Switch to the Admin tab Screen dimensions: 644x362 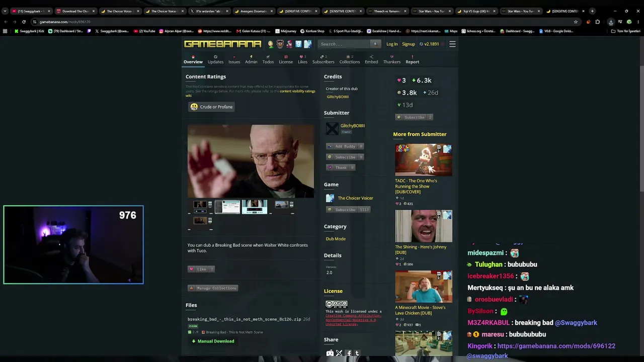pyautogui.click(x=251, y=60)
